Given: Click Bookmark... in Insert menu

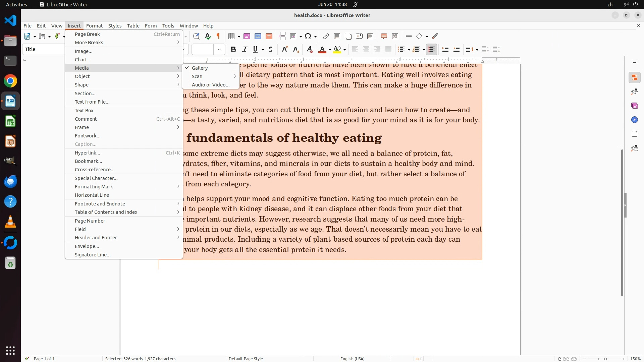Looking at the screenshot, I should click(88, 161).
